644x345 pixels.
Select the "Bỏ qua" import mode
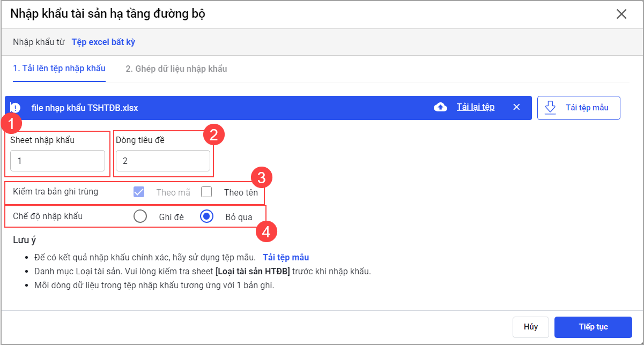pos(206,217)
